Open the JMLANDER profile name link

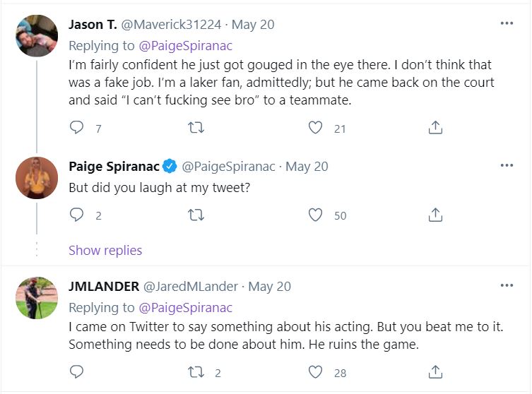coord(103,287)
